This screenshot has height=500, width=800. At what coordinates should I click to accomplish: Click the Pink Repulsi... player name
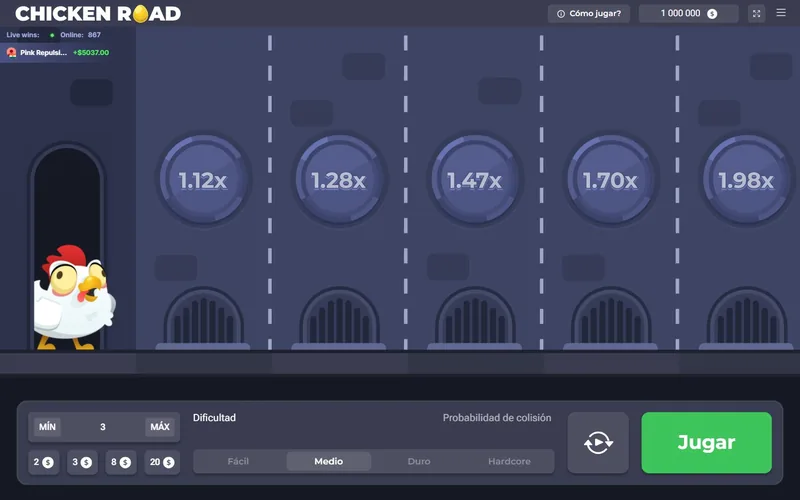click(43, 53)
